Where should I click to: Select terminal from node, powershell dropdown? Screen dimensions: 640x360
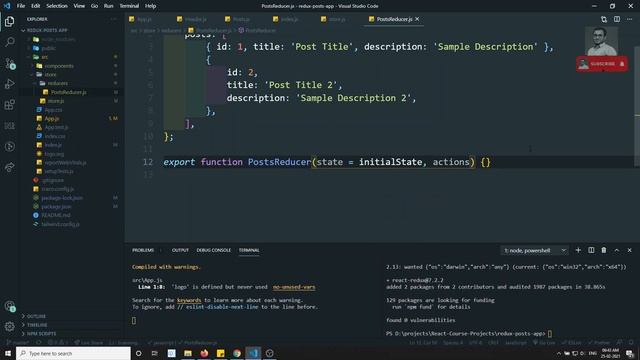tap(534, 250)
